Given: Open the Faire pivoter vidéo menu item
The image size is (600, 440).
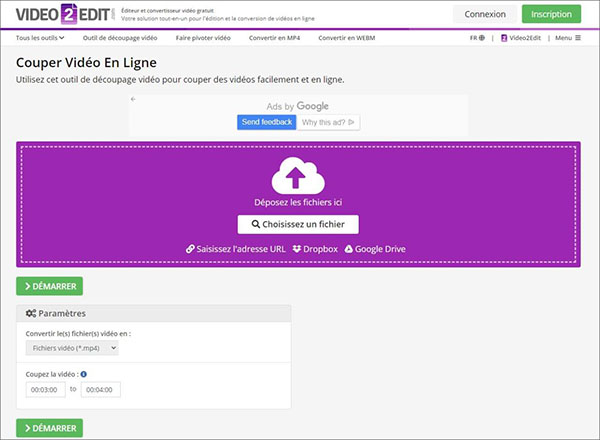Looking at the screenshot, I should click(x=203, y=38).
